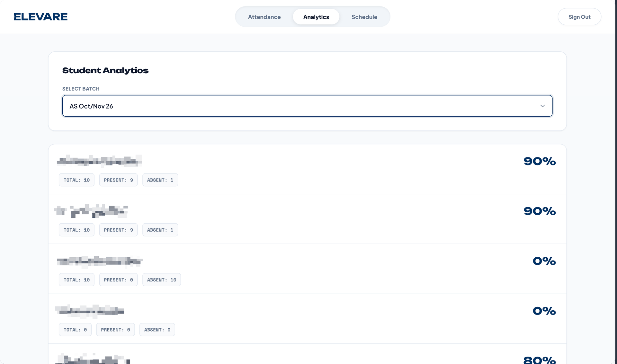Click 0% value of student with zero total
This screenshot has width=617, height=364.
coord(544,311)
